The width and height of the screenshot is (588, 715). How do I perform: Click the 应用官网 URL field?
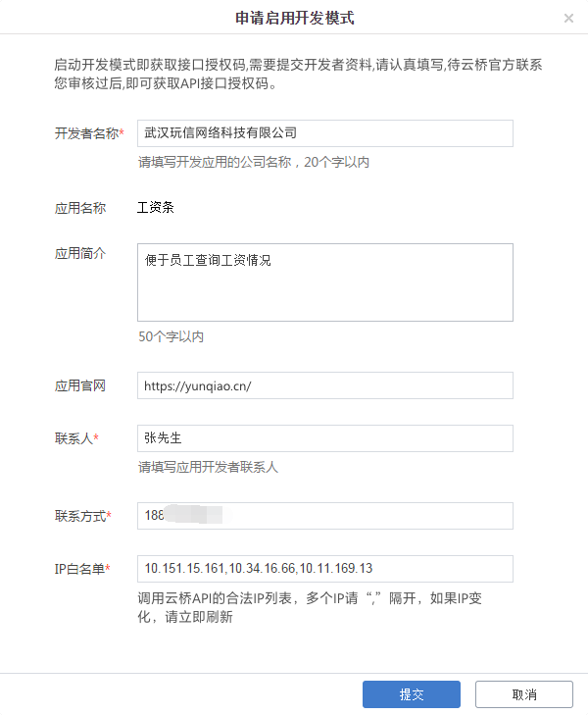324,385
